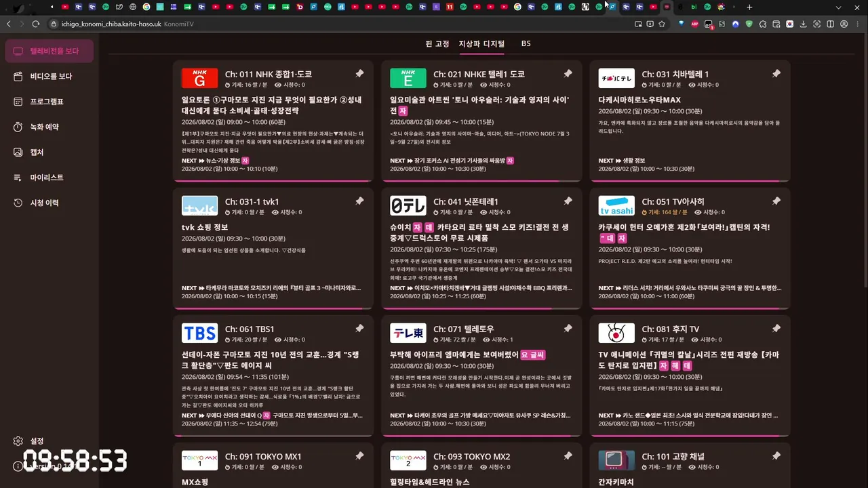Click the 다케시마히로노우타MAX program title
Screen dimensions: 868x488
click(639, 100)
